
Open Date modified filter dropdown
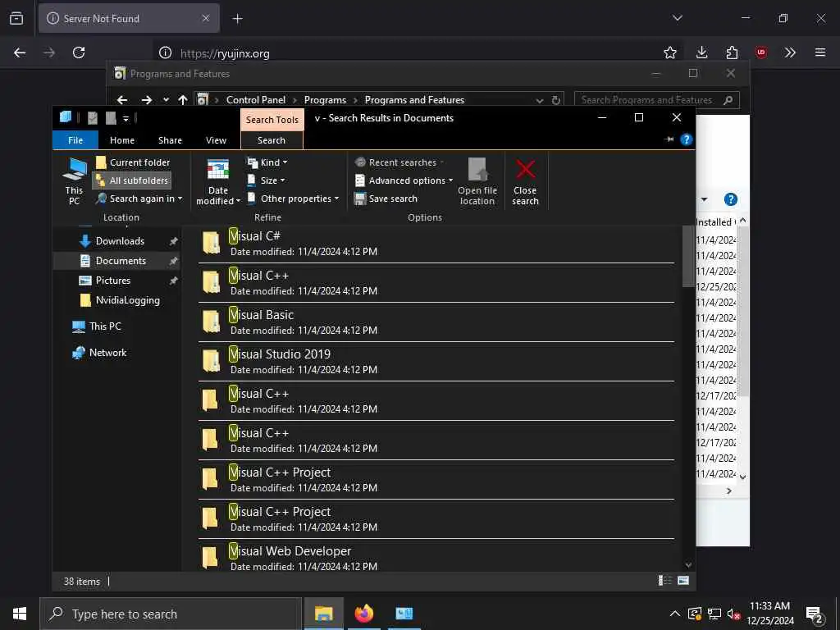(x=218, y=181)
